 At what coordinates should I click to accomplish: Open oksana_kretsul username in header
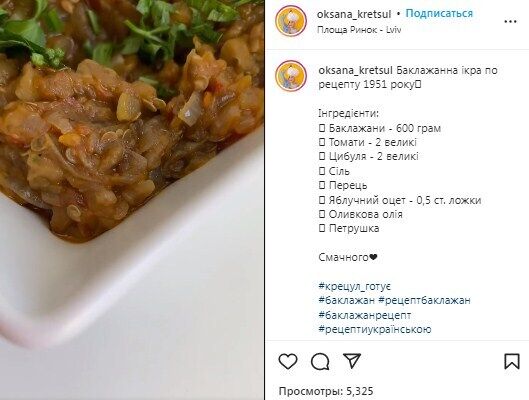(354, 14)
